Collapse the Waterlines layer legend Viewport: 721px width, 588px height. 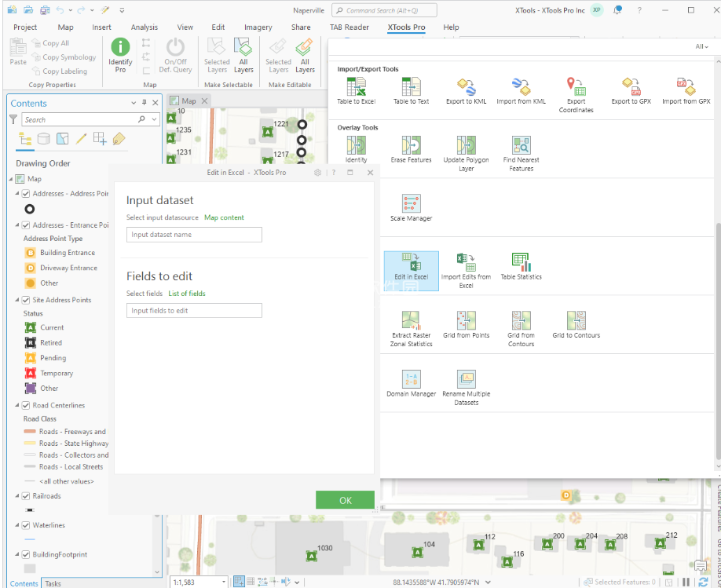click(17, 525)
